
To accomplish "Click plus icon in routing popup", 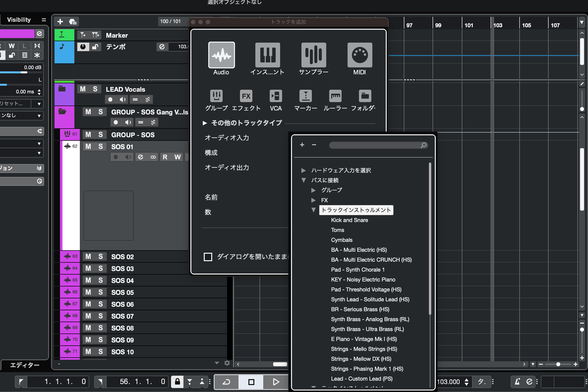I will [x=302, y=145].
